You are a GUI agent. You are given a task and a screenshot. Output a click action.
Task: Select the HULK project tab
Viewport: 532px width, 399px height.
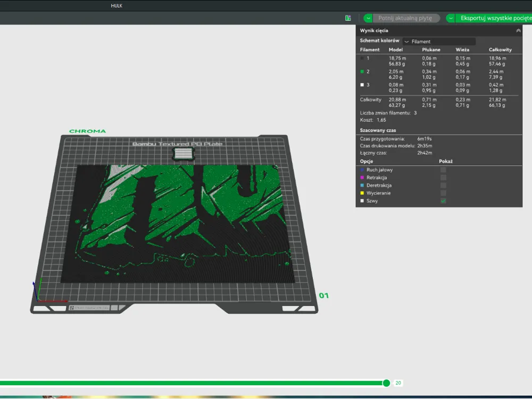click(117, 6)
